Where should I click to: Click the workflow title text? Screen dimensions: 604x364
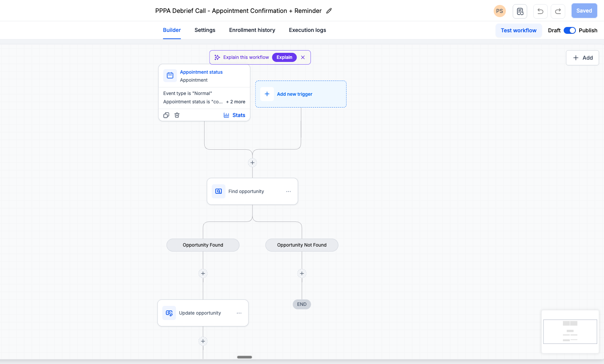(x=238, y=11)
